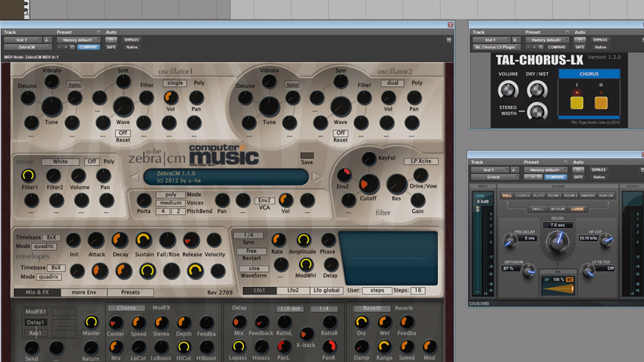This screenshot has height=362, width=644.
Task: Click TAL-Chorus Stereo Width knob
Action: (537, 111)
